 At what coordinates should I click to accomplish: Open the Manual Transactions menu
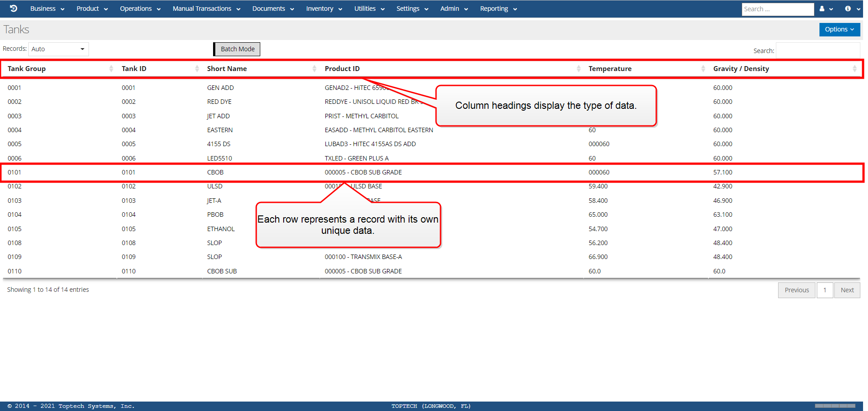coord(206,9)
